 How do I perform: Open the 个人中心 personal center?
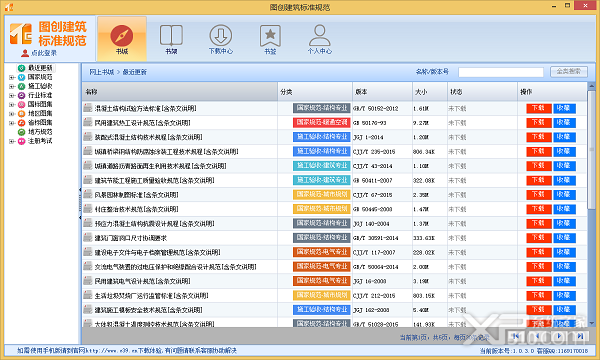click(320, 39)
